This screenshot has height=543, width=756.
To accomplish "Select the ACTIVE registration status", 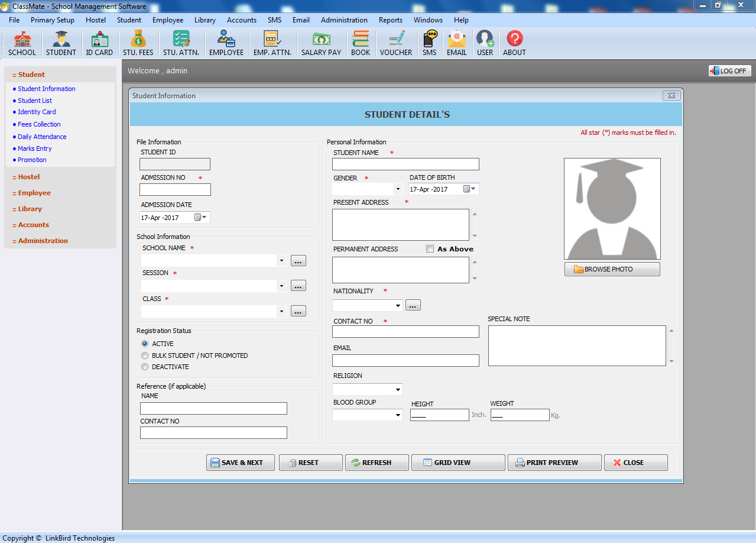I will [145, 344].
